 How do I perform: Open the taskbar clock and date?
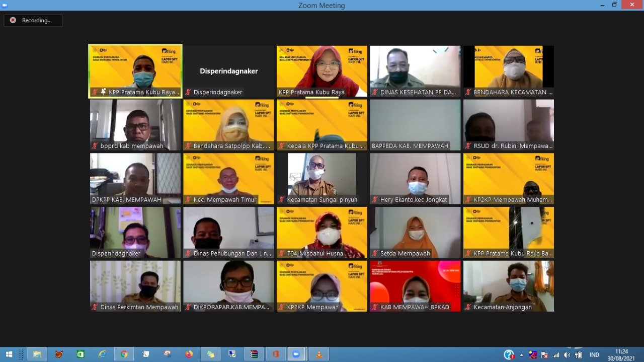[x=621, y=354]
